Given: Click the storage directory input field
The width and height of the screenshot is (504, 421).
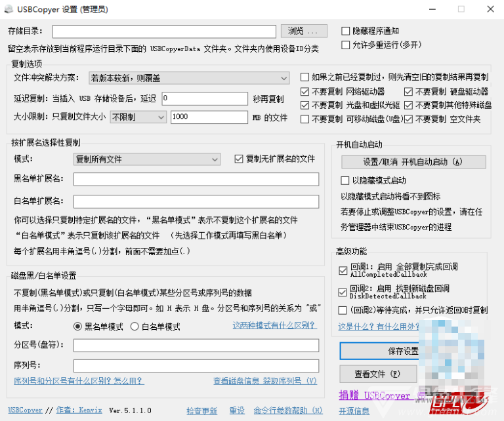Looking at the screenshot, I should pyautogui.click(x=164, y=31).
